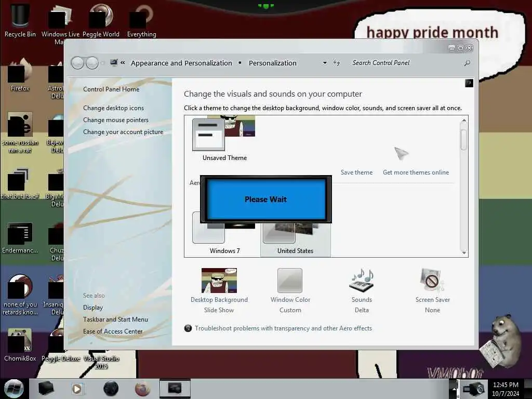Go to Control Panel Home

[111, 89]
